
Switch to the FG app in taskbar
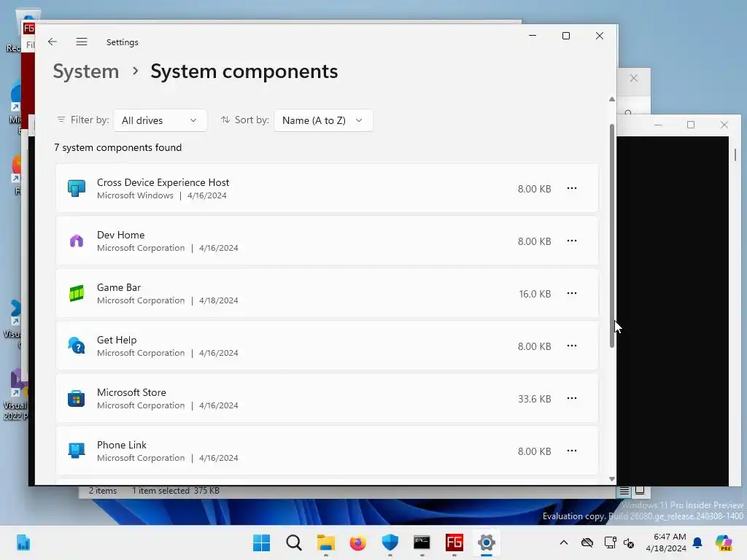454,542
